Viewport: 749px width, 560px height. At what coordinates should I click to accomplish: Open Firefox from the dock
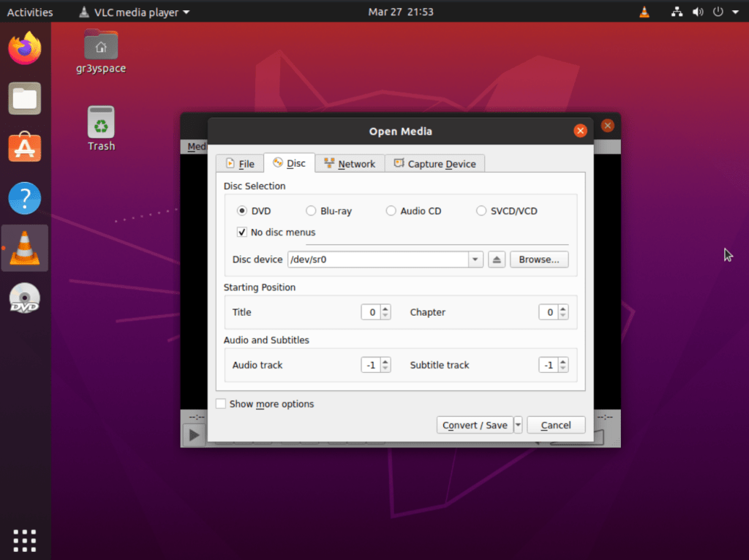(x=25, y=48)
